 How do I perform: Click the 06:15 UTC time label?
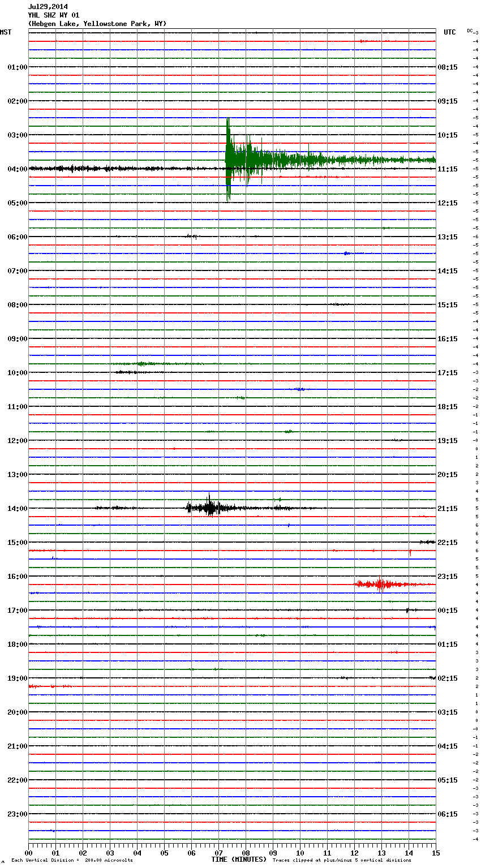click(448, 814)
